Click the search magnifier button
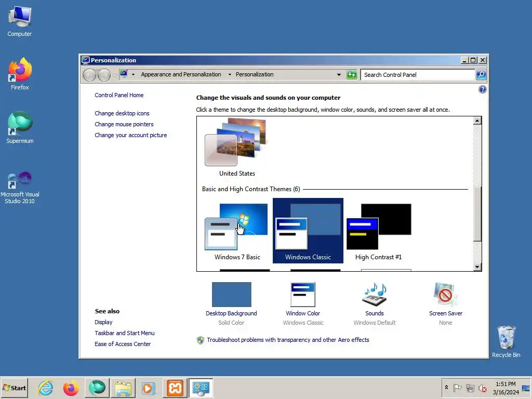This screenshot has height=399, width=532. coord(481,75)
